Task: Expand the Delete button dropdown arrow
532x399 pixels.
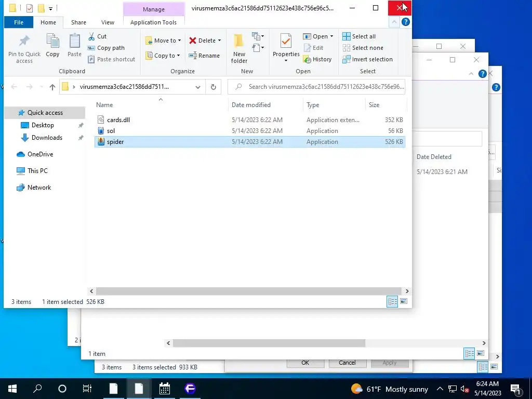Action: click(x=219, y=41)
